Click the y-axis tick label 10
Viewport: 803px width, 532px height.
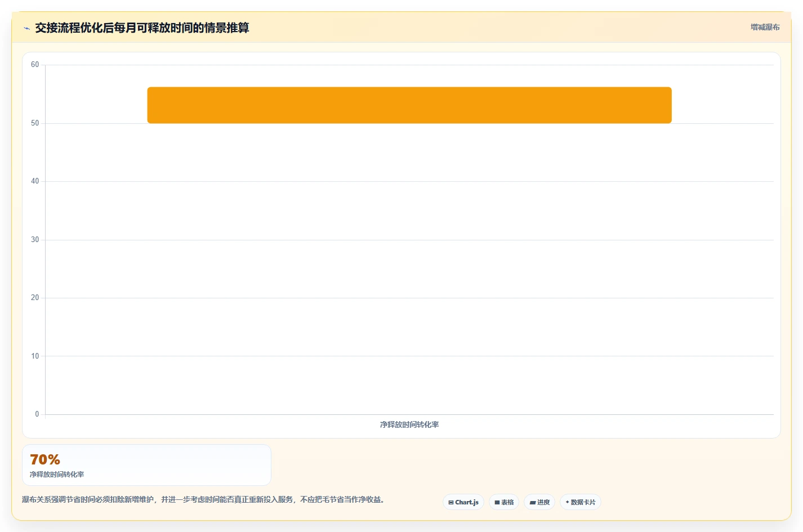click(35, 356)
